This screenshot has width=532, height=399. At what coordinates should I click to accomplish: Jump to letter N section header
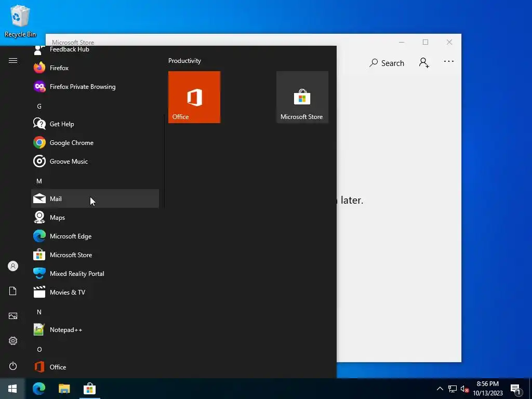click(x=39, y=312)
